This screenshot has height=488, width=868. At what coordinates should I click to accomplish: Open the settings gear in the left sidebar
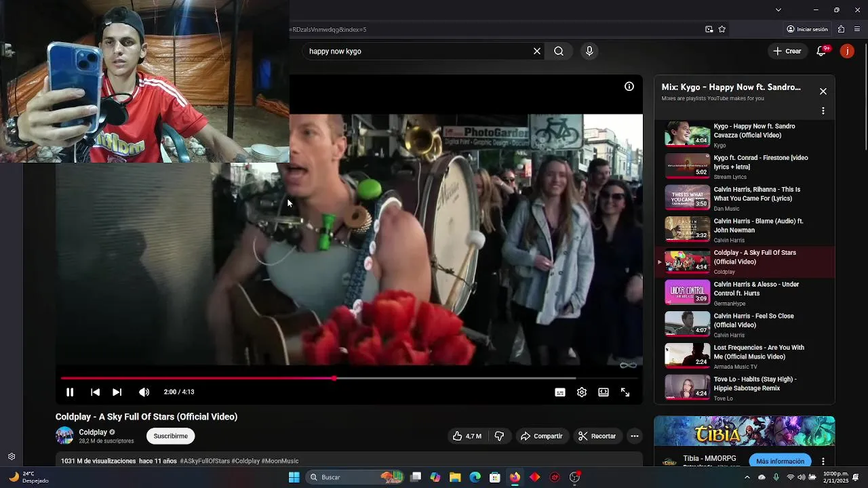(x=12, y=457)
